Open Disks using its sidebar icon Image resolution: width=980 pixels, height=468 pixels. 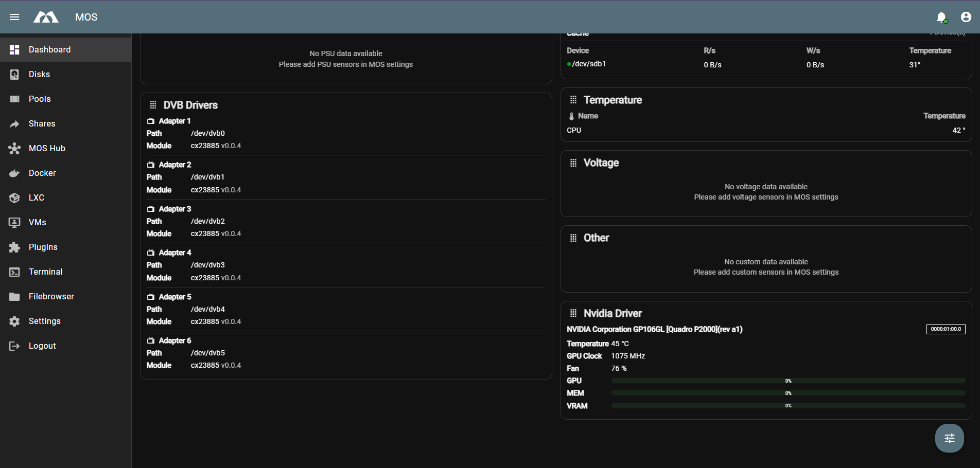(14, 74)
